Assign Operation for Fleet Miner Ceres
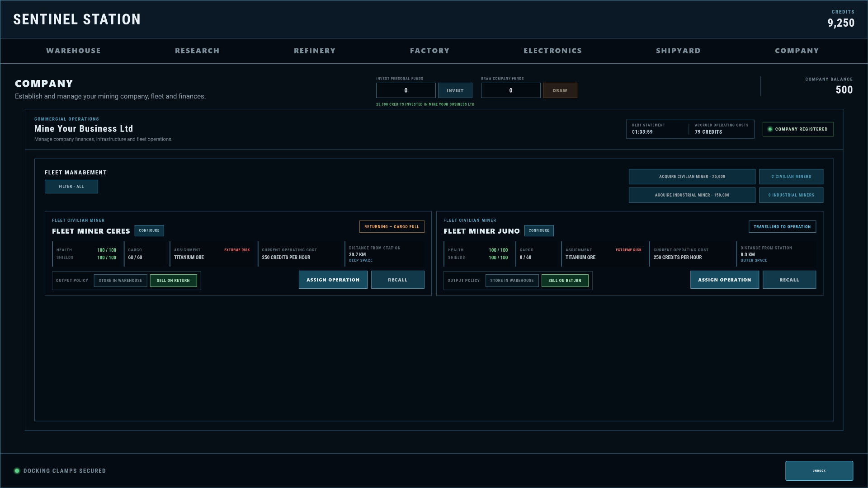This screenshot has height=488, width=868. coord(333,280)
